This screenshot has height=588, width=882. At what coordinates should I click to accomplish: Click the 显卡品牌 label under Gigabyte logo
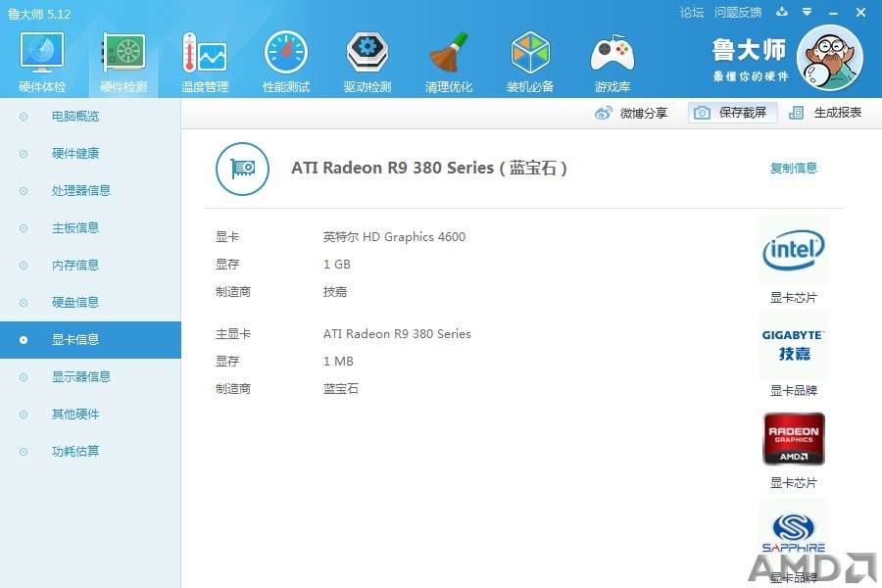point(793,390)
